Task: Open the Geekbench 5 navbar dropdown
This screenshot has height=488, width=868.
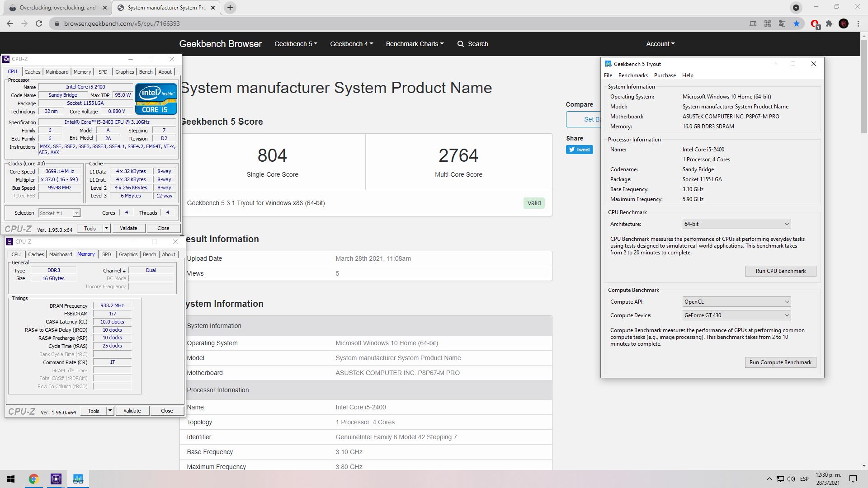Action: pyautogui.click(x=296, y=44)
